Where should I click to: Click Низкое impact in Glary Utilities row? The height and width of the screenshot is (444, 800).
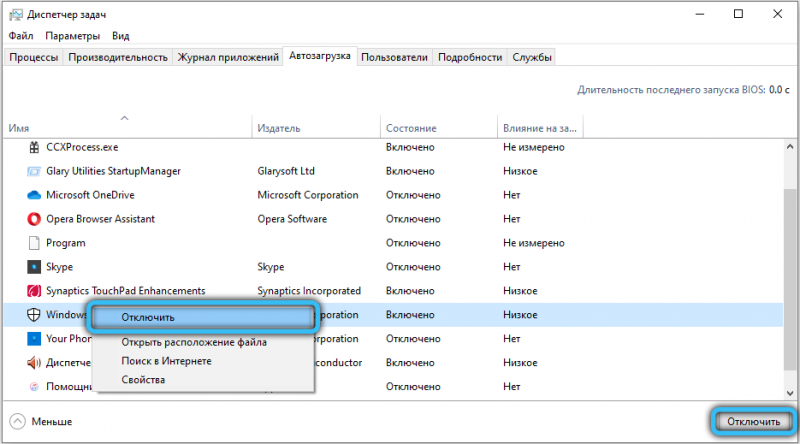coord(520,171)
